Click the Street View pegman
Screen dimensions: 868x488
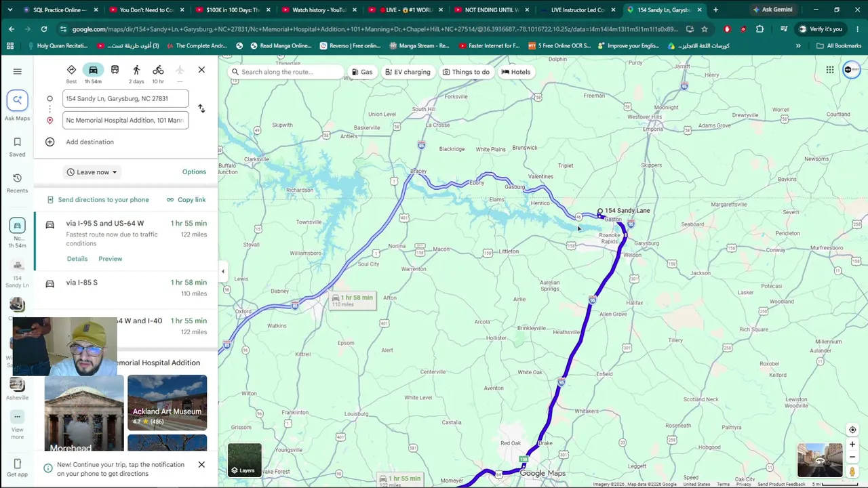point(852,472)
